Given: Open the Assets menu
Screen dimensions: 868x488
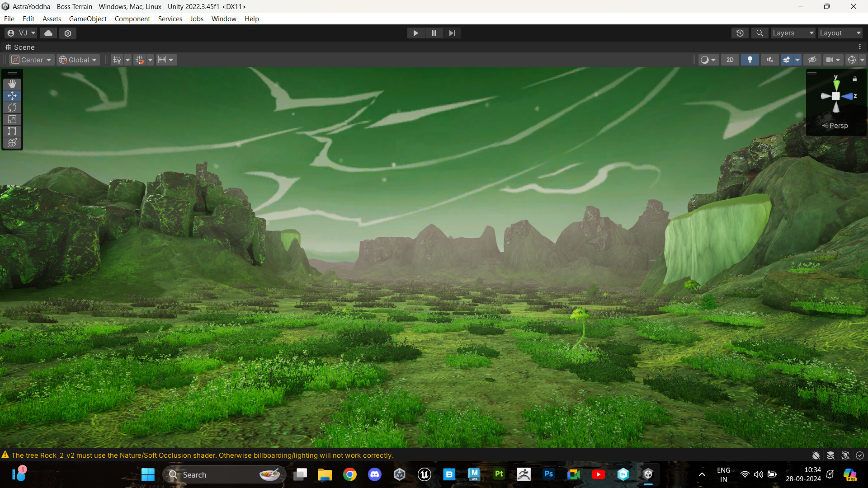Looking at the screenshot, I should coord(52,19).
